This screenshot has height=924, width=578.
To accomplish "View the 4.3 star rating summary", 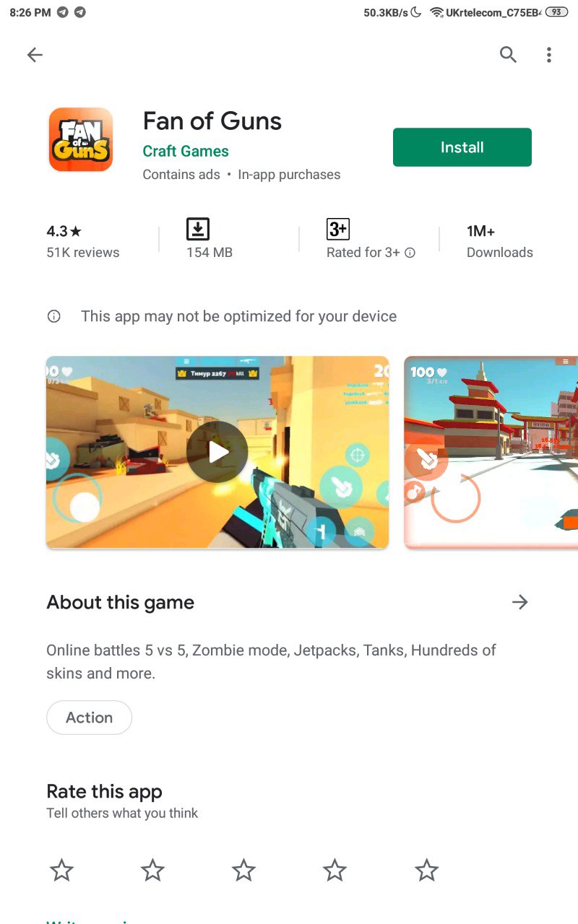I will point(64,231).
